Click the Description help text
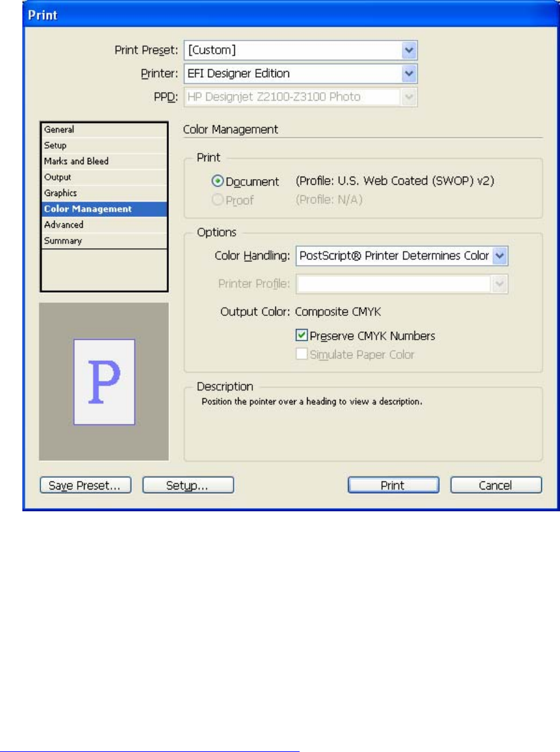 [x=312, y=402]
